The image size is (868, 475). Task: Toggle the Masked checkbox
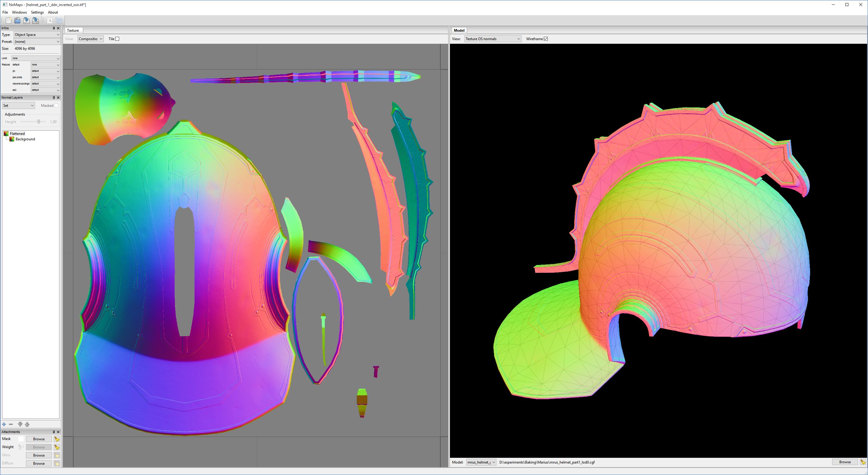57,105
